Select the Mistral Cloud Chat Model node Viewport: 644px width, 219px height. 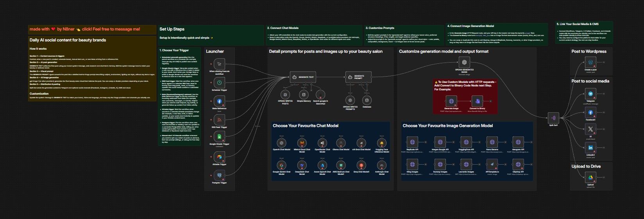pyautogui.click(x=302, y=143)
